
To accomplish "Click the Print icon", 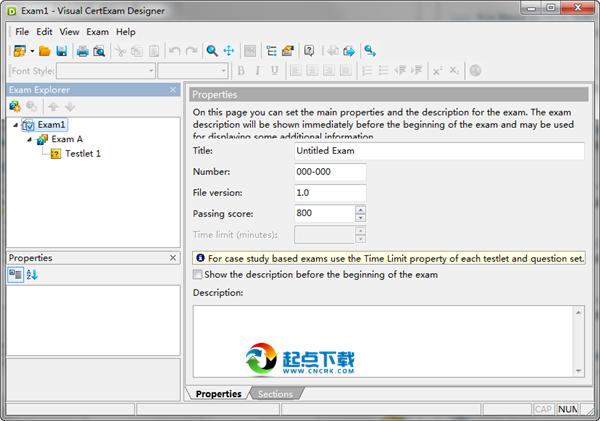I will [83, 51].
